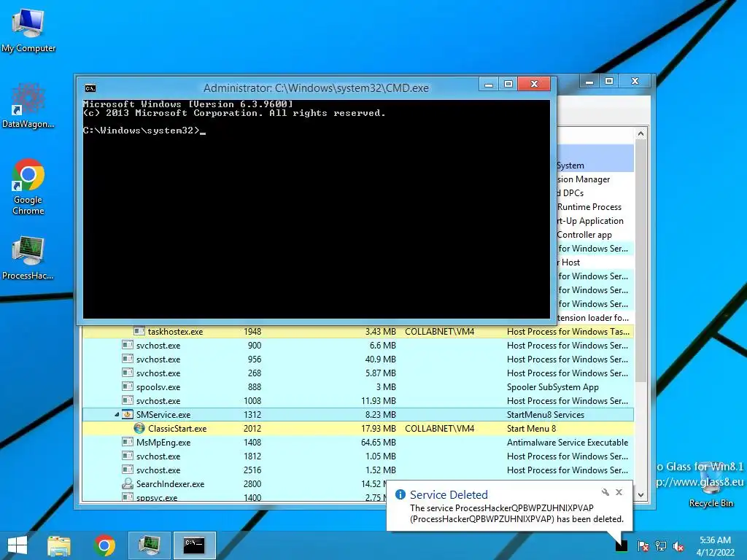This screenshot has width=747, height=560.
Task: Select svchost.exe with PID 268
Action: point(158,373)
